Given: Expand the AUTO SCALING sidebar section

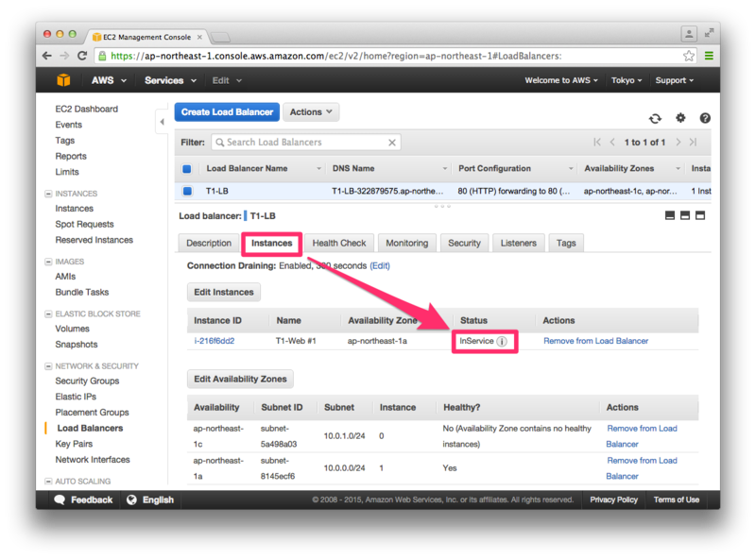Looking at the screenshot, I should 48,482.
